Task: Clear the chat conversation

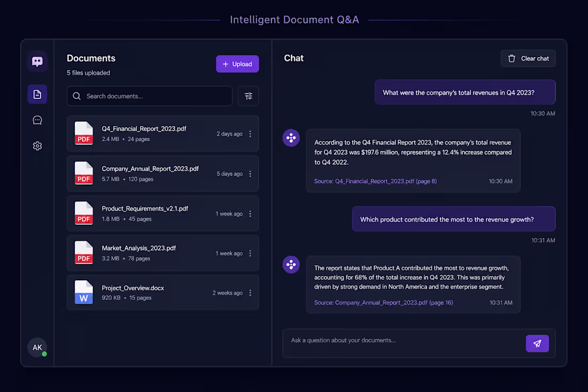Action: tap(528, 58)
